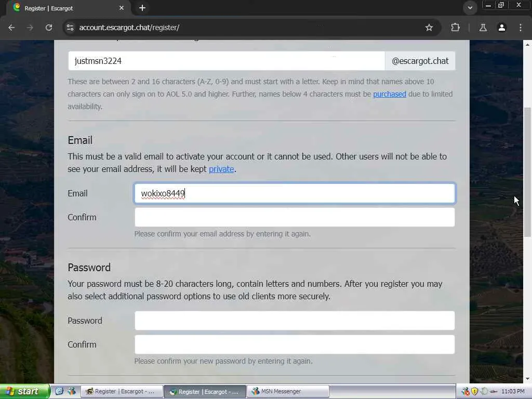
Task: Open the browser profile avatar
Action: click(x=502, y=28)
